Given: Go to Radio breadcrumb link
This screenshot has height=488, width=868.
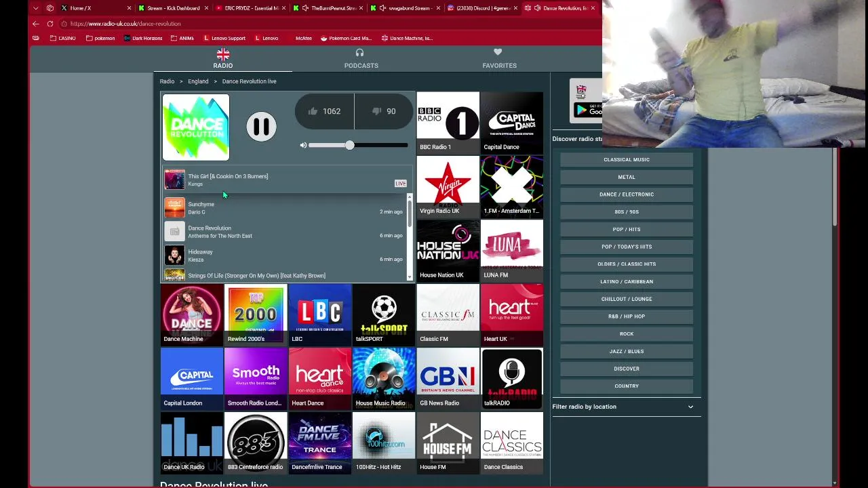Looking at the screenshot, I should tap(167, 81).
